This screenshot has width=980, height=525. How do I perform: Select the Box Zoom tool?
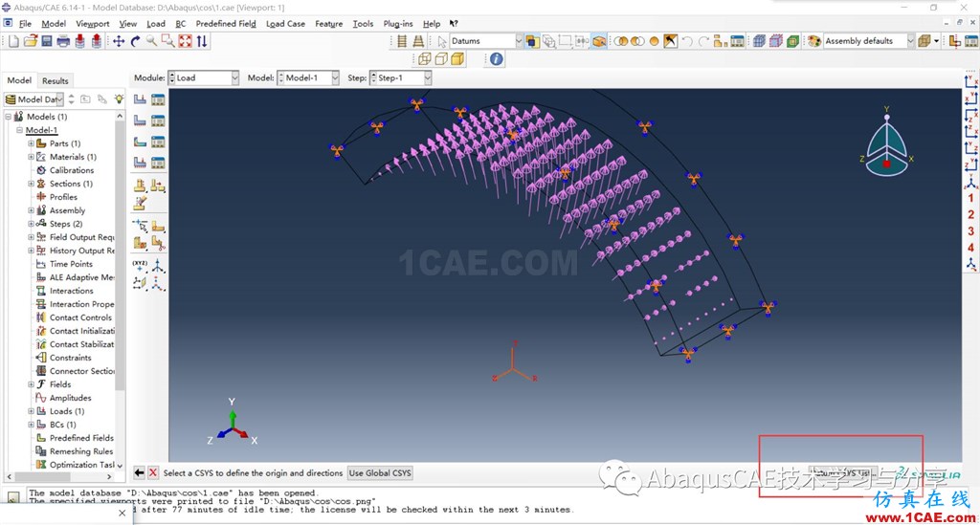pyautogui.click(x=168, y=41)
